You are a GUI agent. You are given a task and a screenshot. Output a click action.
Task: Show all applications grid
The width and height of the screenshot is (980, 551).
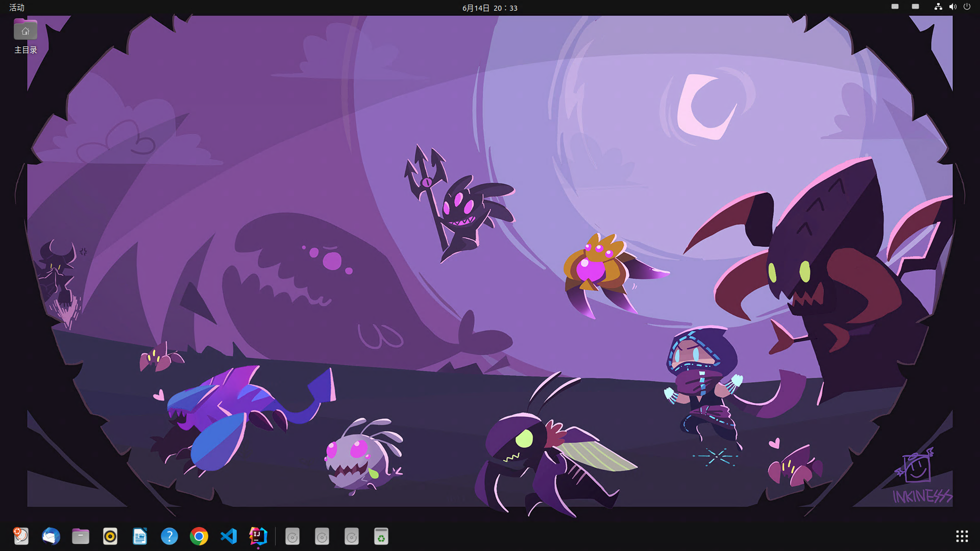tap(962, 536)
